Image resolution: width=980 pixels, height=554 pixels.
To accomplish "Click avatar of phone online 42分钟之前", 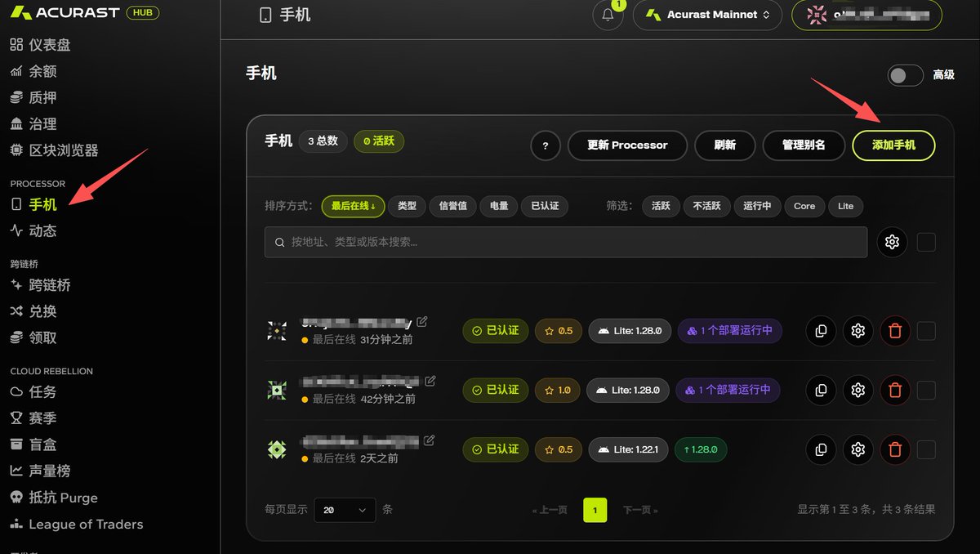I will tap(277, 391).
